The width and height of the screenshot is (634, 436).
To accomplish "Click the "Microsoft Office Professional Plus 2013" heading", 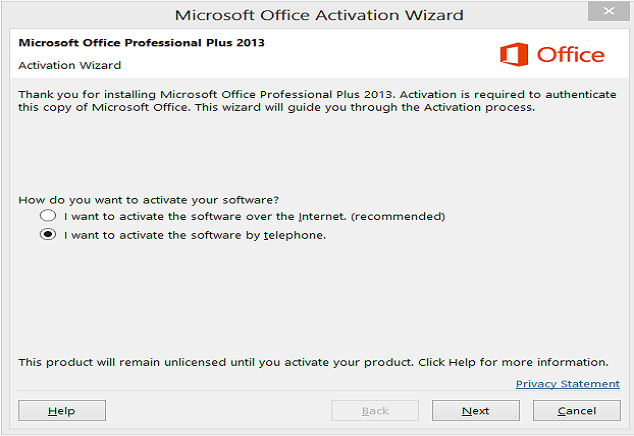I will (x=142, y=42).
